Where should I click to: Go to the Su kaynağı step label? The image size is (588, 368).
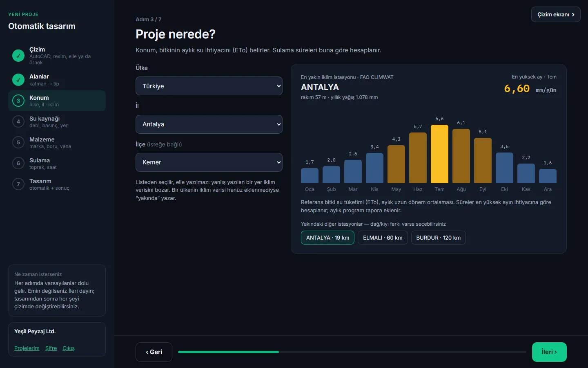pyautogui.click(x=45, y=119)
